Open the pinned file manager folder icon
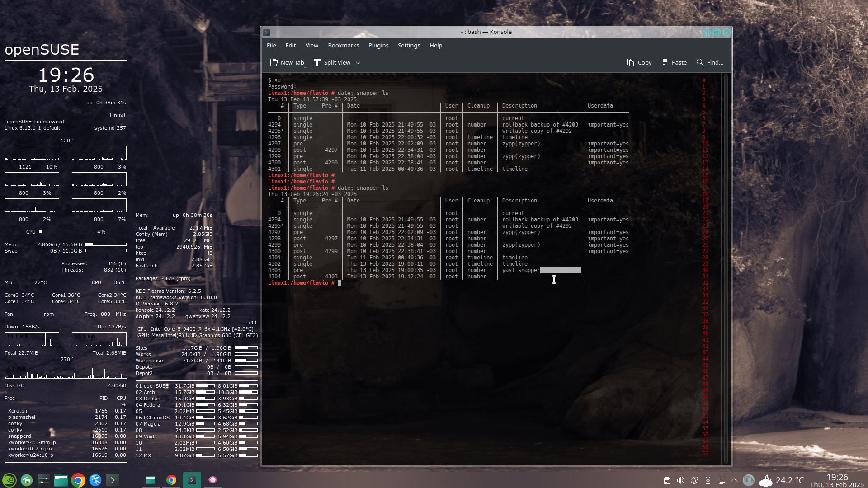This screenshot has height=488, width=868. (x=61, y=480)
